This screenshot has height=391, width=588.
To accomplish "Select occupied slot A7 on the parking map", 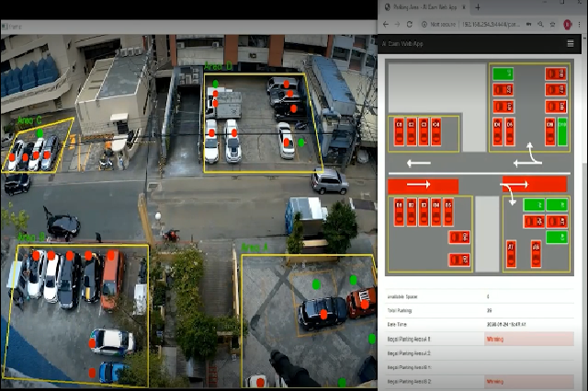I will pyautogui.click(x=511, y=254).
